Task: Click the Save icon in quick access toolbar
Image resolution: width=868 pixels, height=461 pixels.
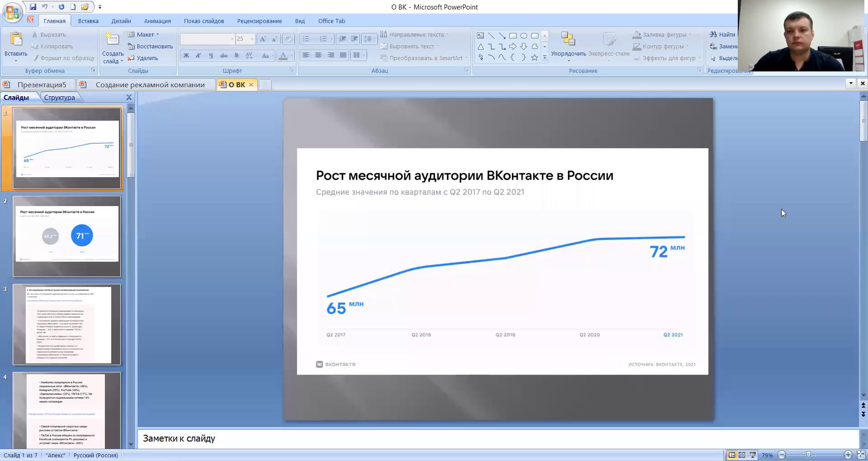Action: [33, 7]
